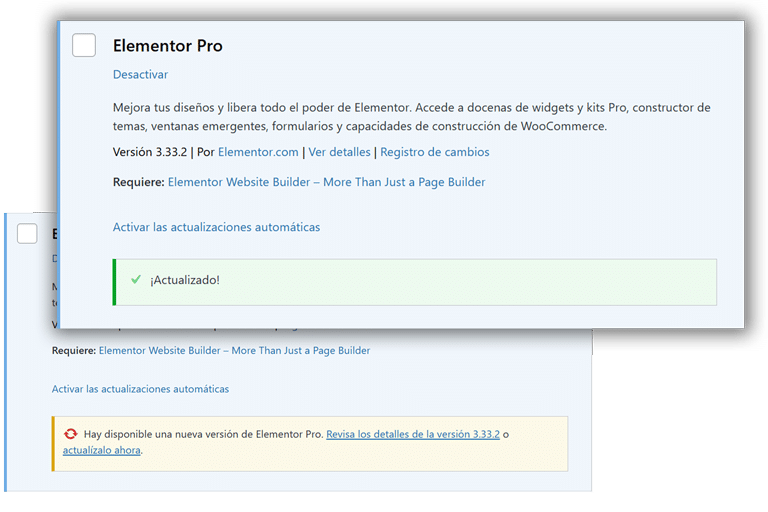768x512 pixels.
Task: Click Activar las actualizaciones automáticas above yellow notice
Action: point(140,388)
